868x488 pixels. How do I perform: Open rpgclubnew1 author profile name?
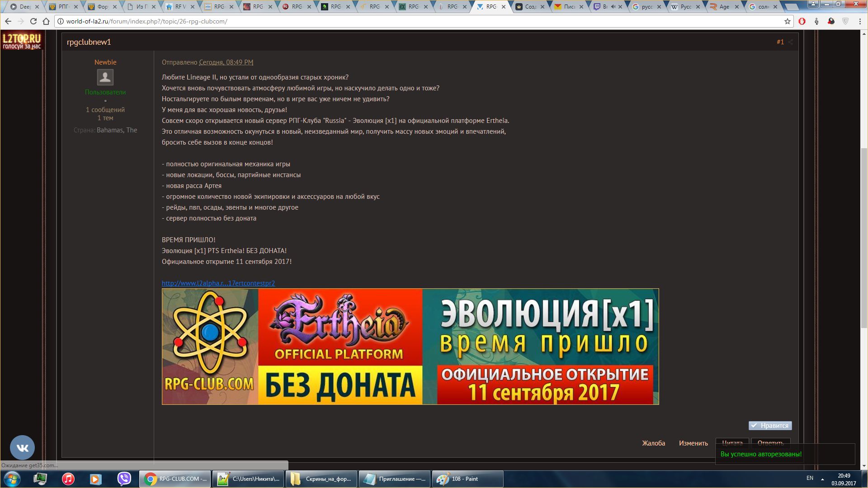coord(89,42)
